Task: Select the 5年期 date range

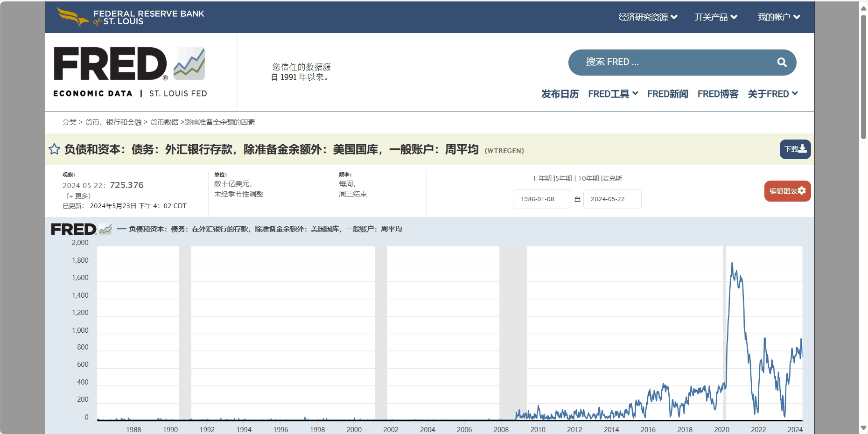Action: pos(564,178)
